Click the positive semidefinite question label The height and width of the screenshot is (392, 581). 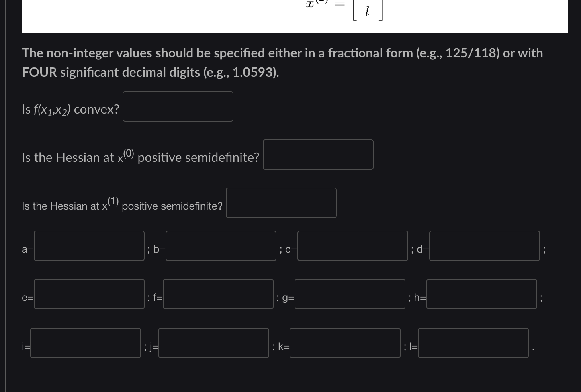(x=140, y=157)
